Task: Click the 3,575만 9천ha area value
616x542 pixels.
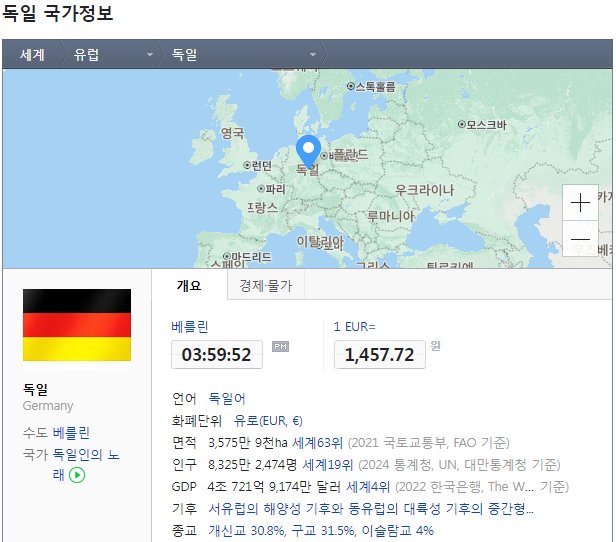Action: tap(248, 443)
